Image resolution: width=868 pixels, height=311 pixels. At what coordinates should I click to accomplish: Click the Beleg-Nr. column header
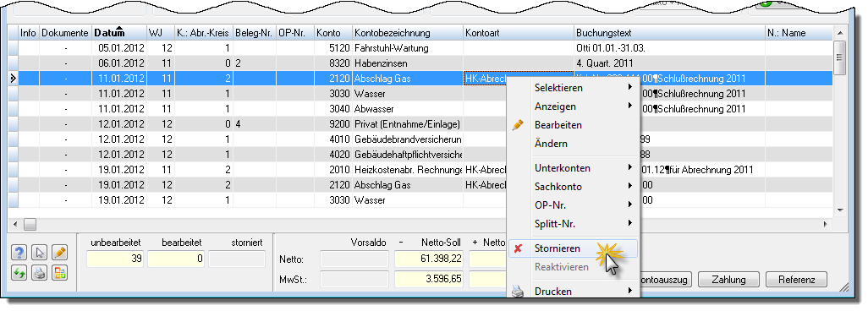click(x=255, y=33)
